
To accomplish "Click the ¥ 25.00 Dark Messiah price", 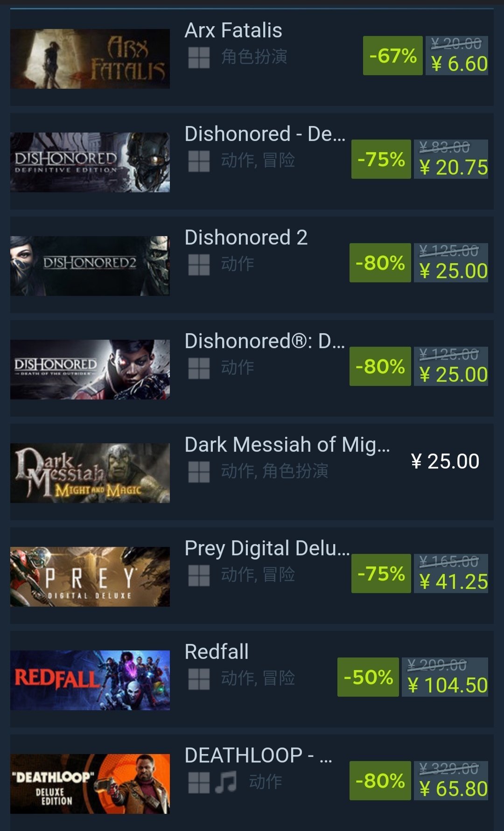I will pos(445,461).
